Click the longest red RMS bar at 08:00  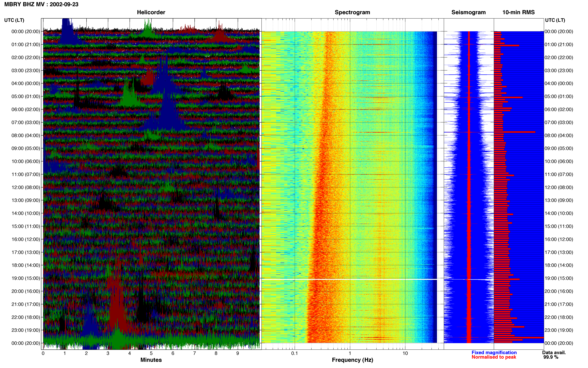point(515,132)
